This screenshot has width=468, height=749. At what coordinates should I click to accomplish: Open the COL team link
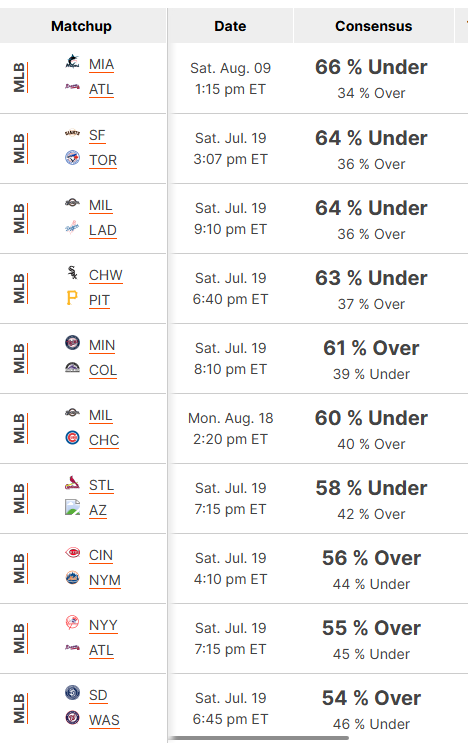click(103, 371)
